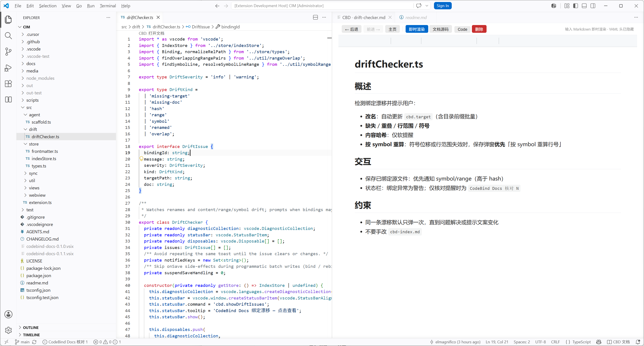The image size is (644, 346).
Task: Open the Terminal menu
Action: click(108, 6)
